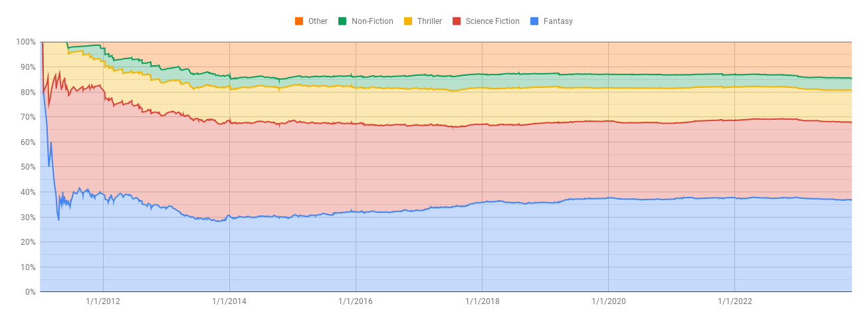Click the 50% y-axis label
This screenshot has width=868, height=322.
tap(27, 167)
